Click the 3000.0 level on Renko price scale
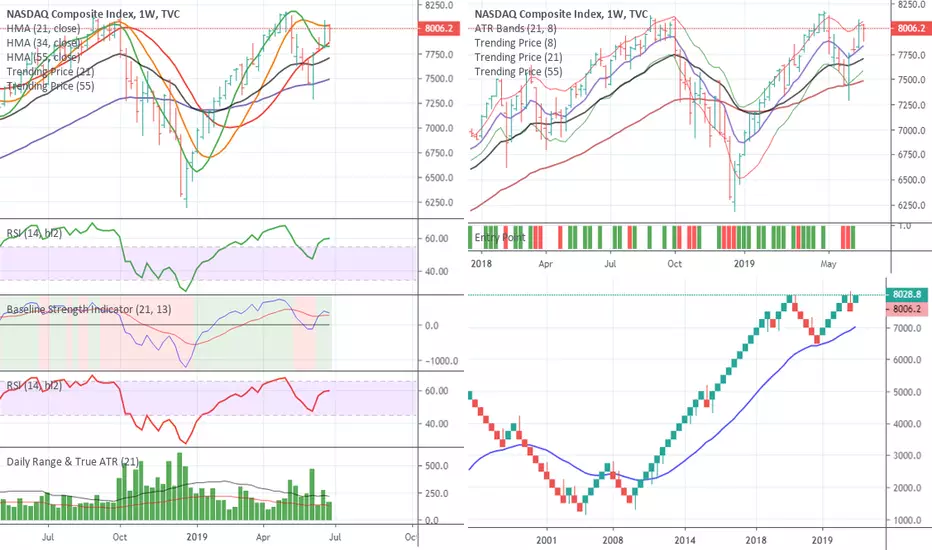The width and height of the screenshot is (932, 550). tap(907, 456)
